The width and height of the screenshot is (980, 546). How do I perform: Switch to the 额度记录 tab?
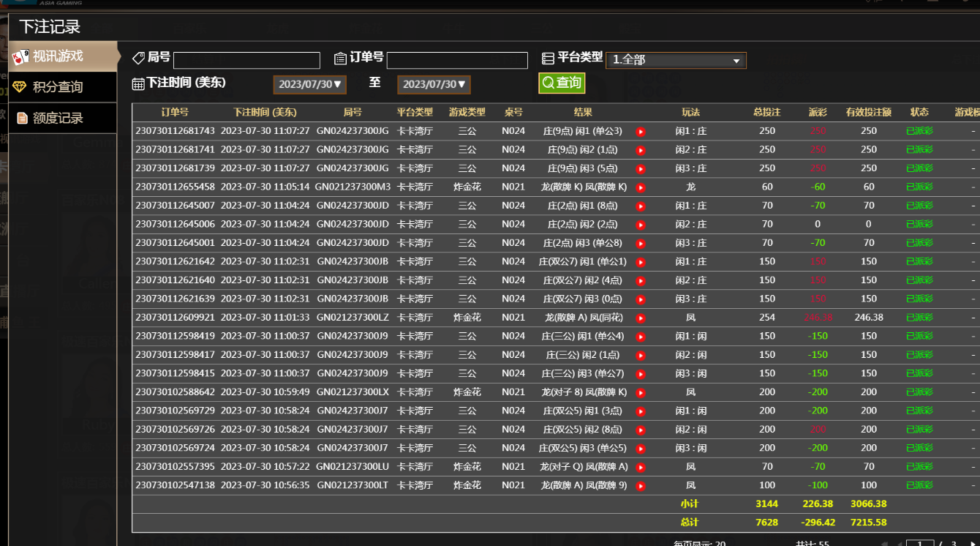pyautogui.click(x=63, y=118)
